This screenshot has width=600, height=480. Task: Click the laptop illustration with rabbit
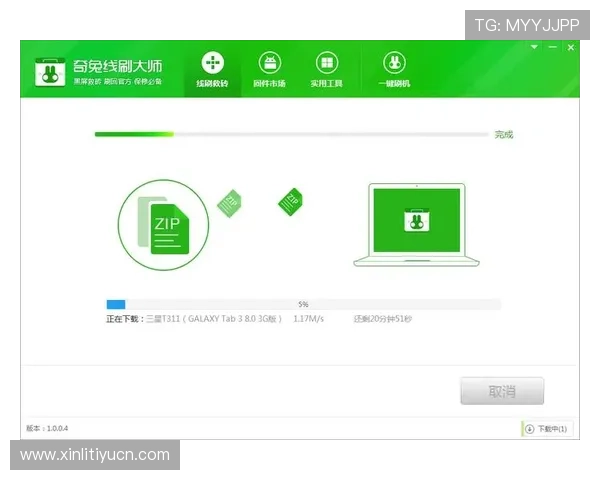[x=409, y=224]
